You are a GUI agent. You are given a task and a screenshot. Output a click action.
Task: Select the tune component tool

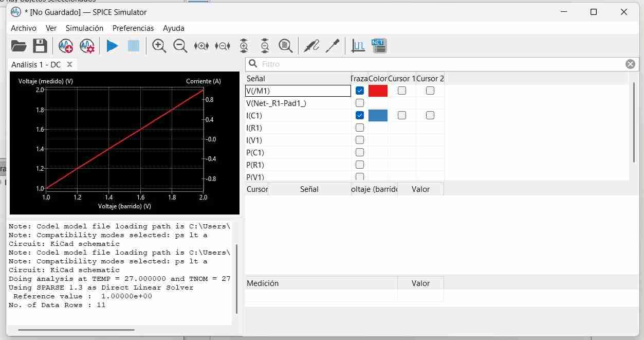333,46
